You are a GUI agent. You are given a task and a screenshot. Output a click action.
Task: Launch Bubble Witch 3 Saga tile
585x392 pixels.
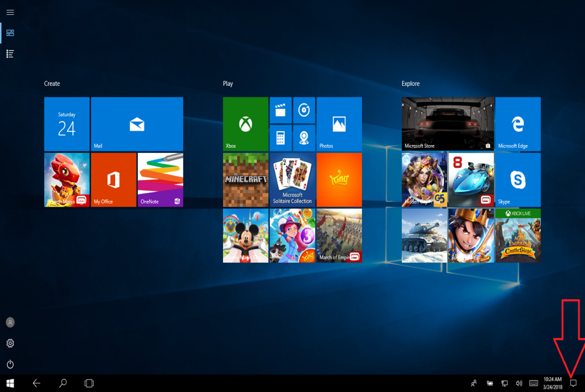[x=292, y=235]
